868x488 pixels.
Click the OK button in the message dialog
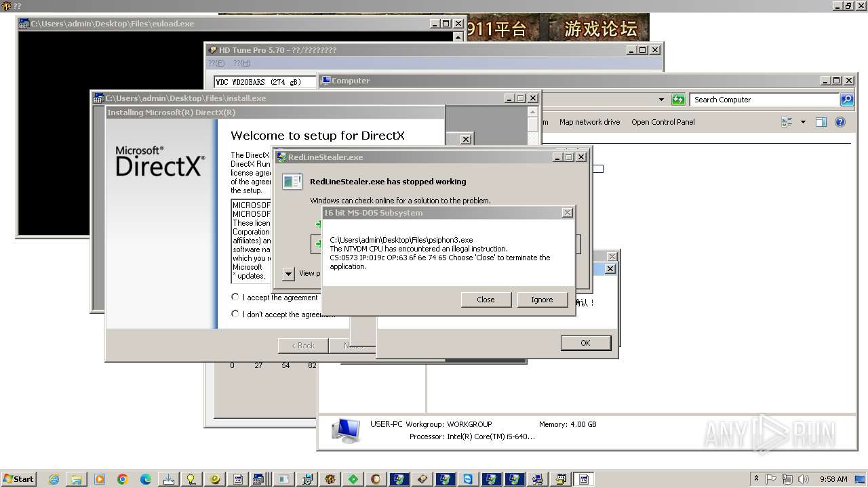point(585,343)
